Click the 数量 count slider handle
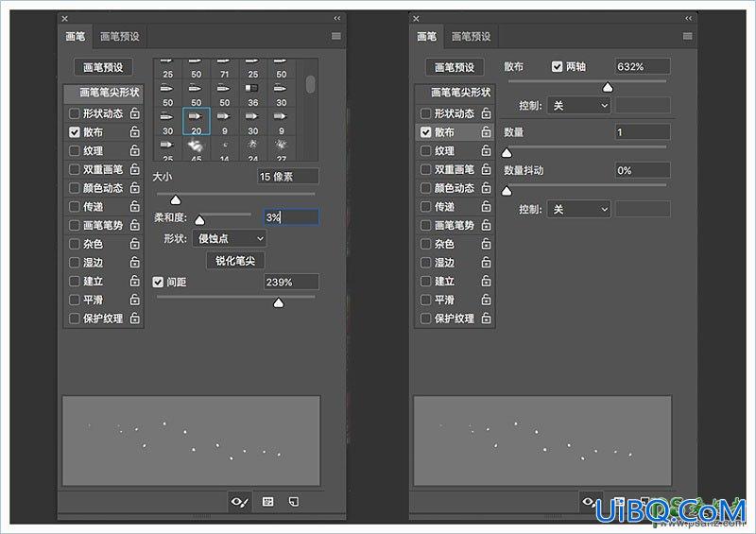 [507, 153]
